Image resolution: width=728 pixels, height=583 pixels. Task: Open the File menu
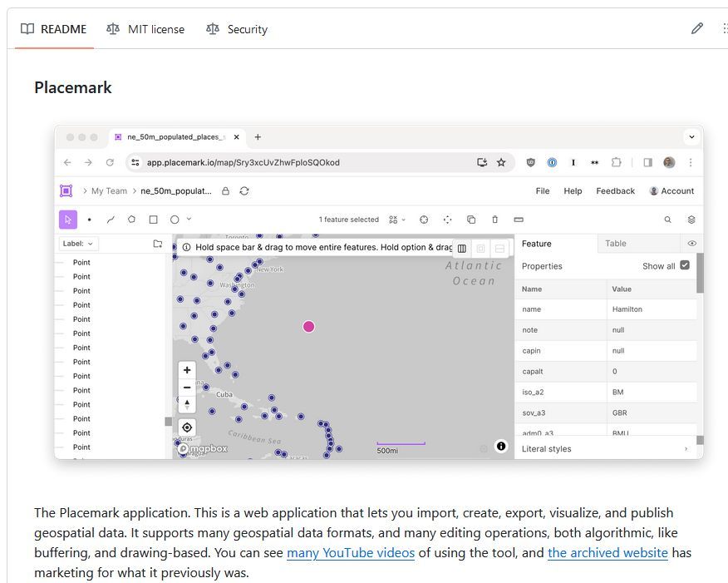[x=543, y=191]
